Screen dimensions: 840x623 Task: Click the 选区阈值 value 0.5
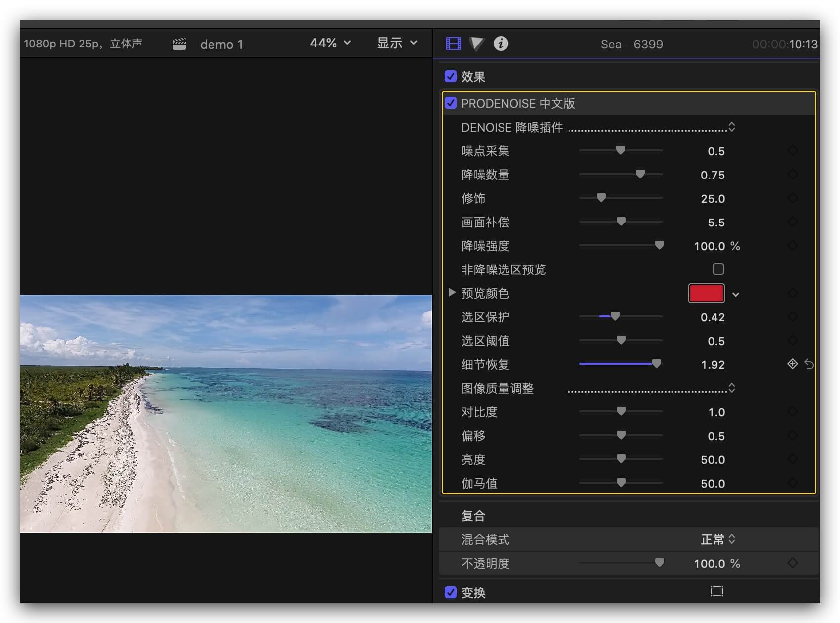click(716, 341)
